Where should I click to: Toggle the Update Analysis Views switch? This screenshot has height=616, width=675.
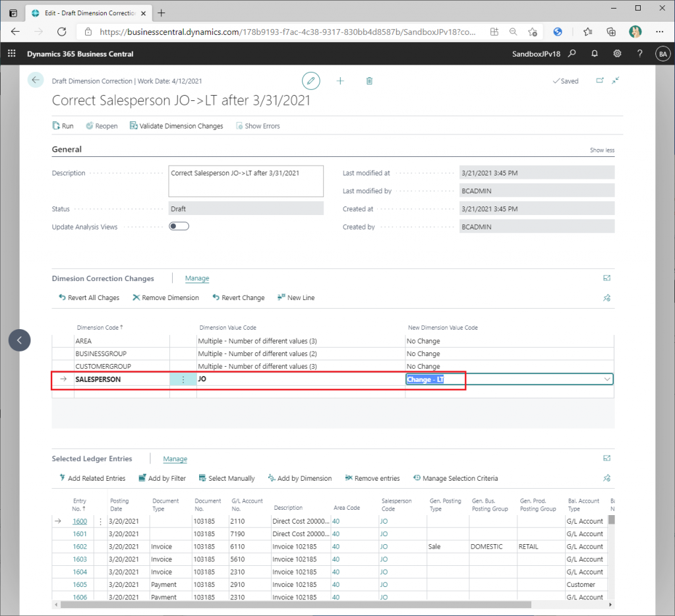point(179,226)
